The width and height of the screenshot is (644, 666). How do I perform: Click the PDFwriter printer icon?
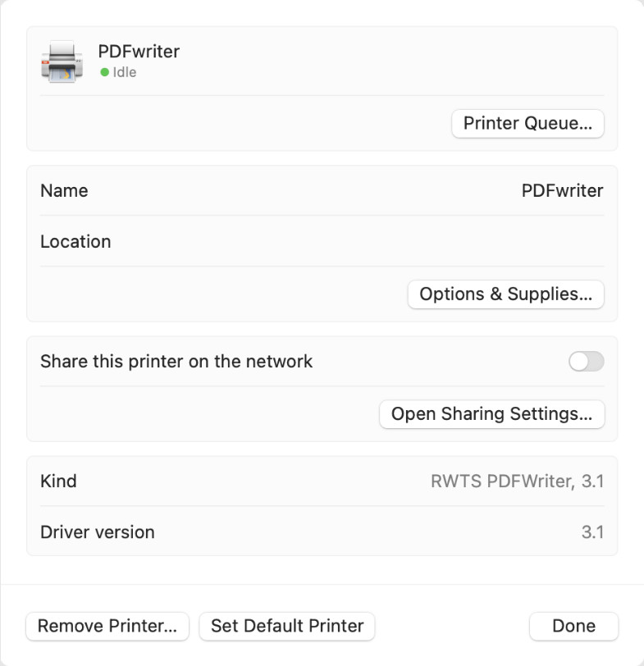click(62, 62)
